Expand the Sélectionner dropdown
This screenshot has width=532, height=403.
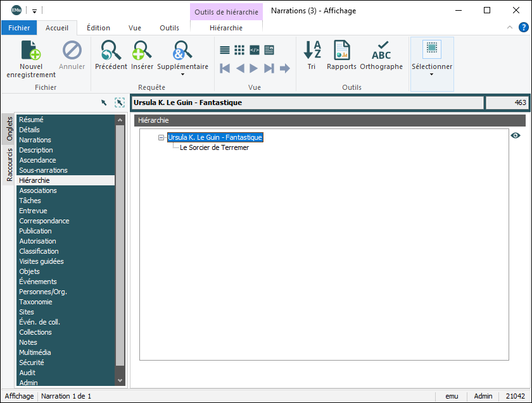tap(432, 75)
